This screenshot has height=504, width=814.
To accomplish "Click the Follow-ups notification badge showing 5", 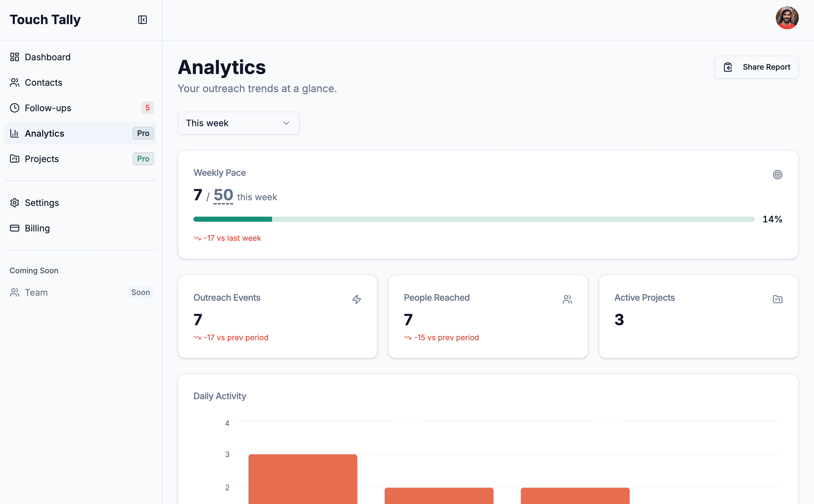I will coord(147,108).
